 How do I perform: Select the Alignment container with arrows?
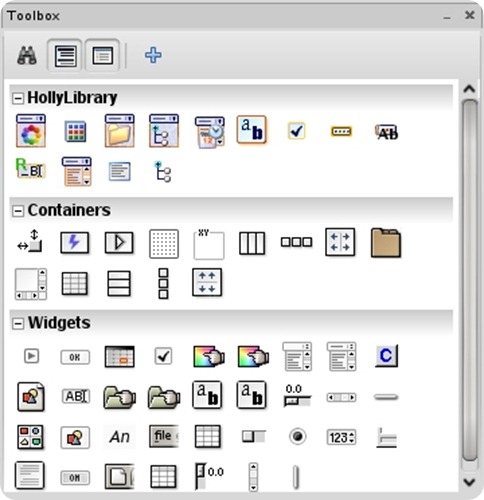tap(30, 241)
